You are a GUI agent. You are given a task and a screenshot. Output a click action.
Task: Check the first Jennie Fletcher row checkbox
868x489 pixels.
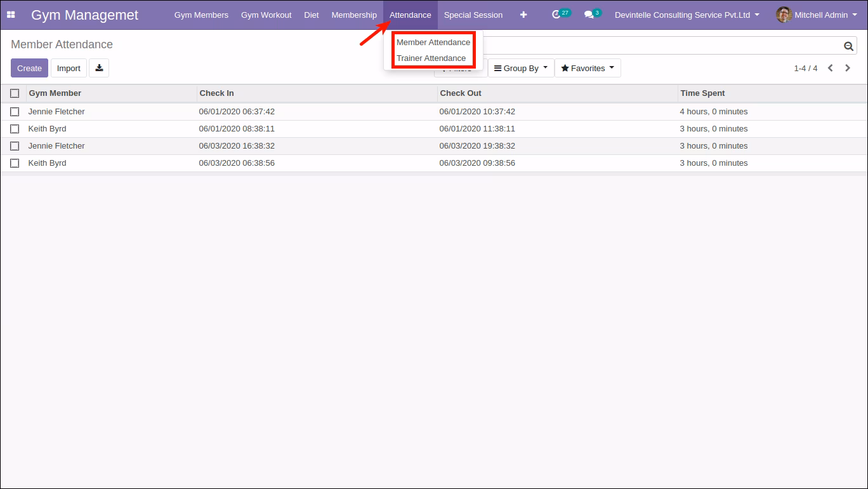[15, 112]
